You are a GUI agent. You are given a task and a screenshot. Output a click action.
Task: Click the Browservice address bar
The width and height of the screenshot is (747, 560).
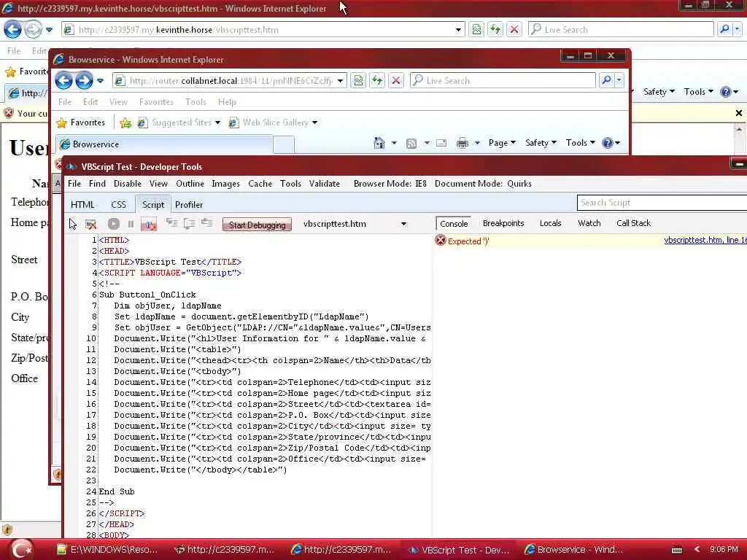[x=231, y=81]
